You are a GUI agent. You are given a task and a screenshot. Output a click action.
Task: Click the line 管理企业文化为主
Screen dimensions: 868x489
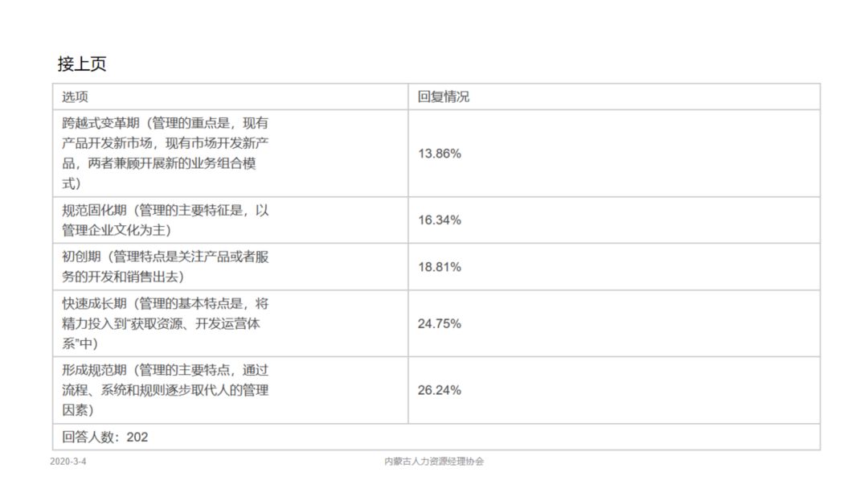click(x=117, y=230)
